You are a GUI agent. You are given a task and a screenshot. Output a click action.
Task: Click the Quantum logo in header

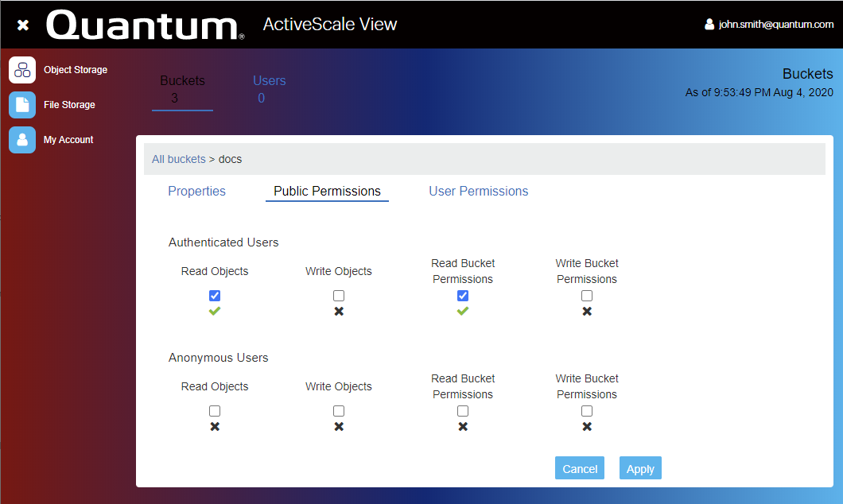click(x=146, y=25)
